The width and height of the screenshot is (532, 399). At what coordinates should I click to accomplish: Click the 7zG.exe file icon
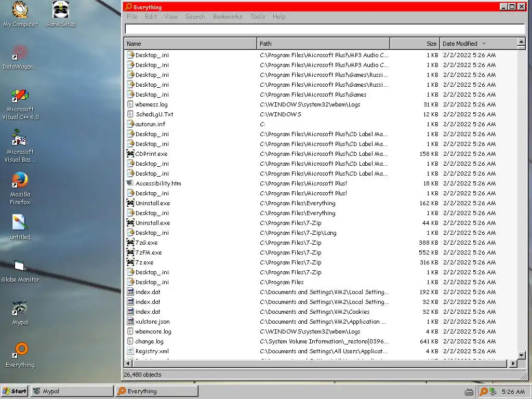tap(130, 243)
